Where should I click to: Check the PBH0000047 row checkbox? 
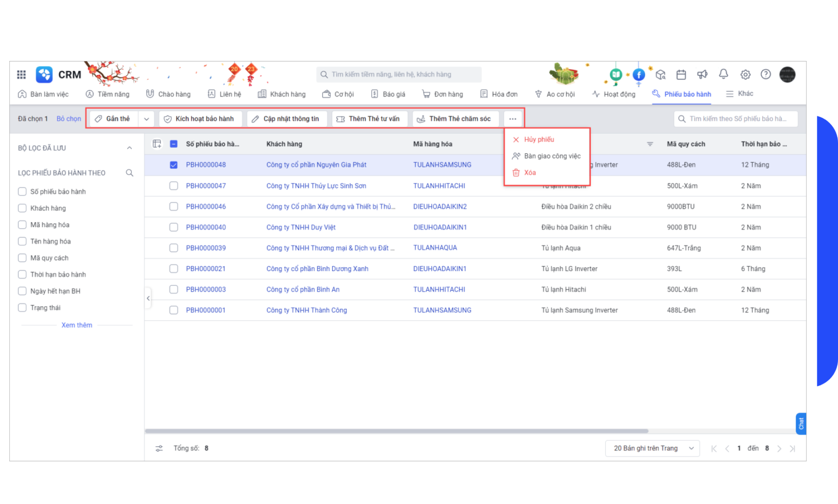pos(174,186)
